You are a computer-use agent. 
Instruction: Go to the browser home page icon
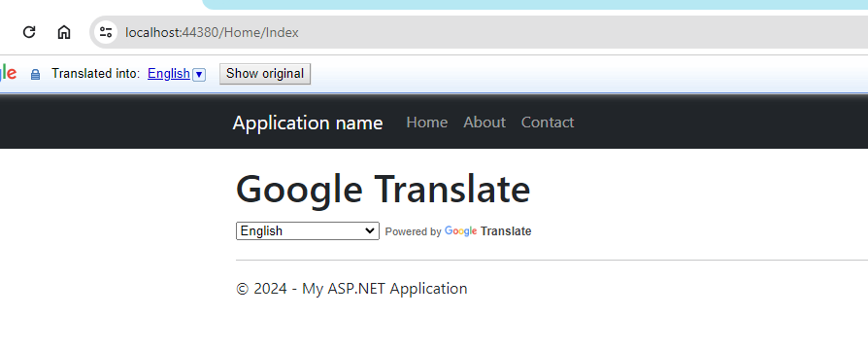click(x=64, y=32)
